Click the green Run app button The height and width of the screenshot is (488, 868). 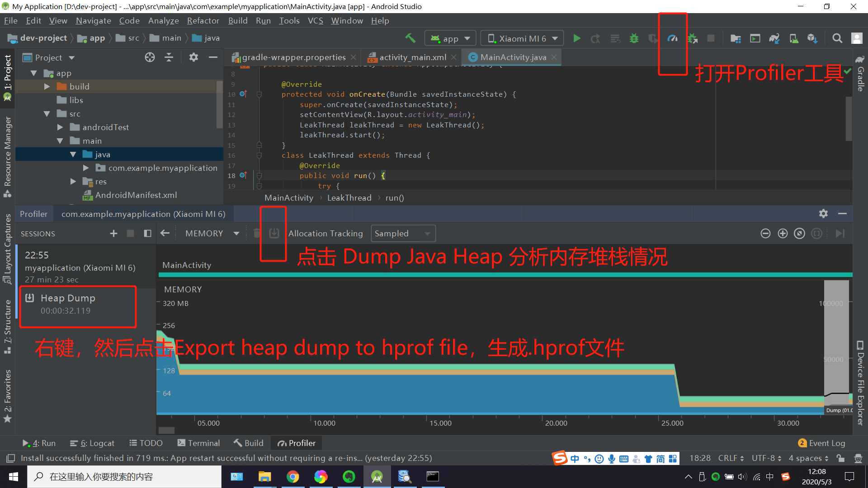577,38
